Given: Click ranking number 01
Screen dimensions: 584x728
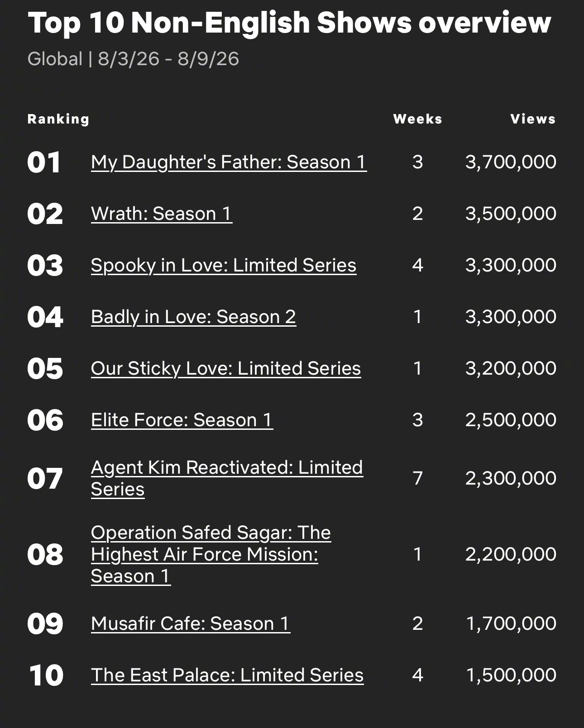Looking at the screenshot, I should (44, 162).
